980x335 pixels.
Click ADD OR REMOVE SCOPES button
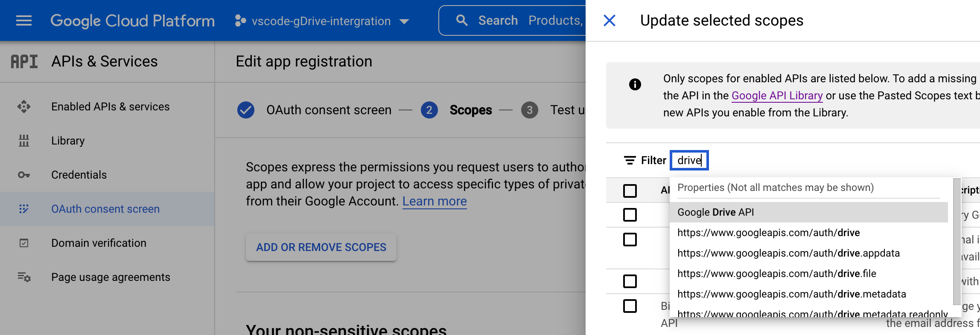pyautogui.click(x=321, y=247)
